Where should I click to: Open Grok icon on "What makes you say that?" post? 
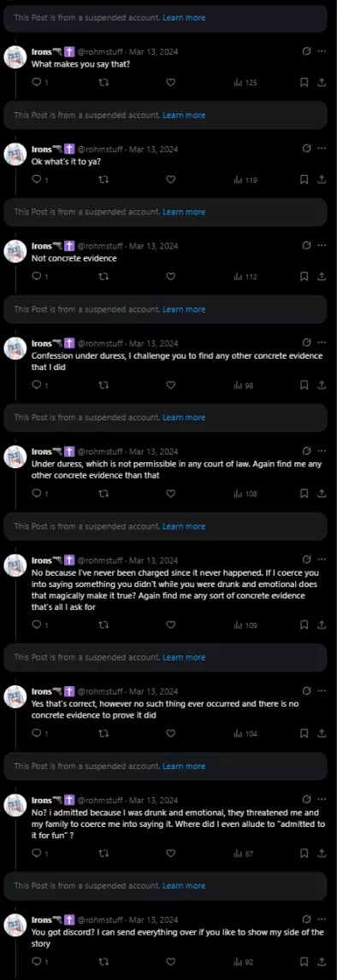[x=306, y=51]
